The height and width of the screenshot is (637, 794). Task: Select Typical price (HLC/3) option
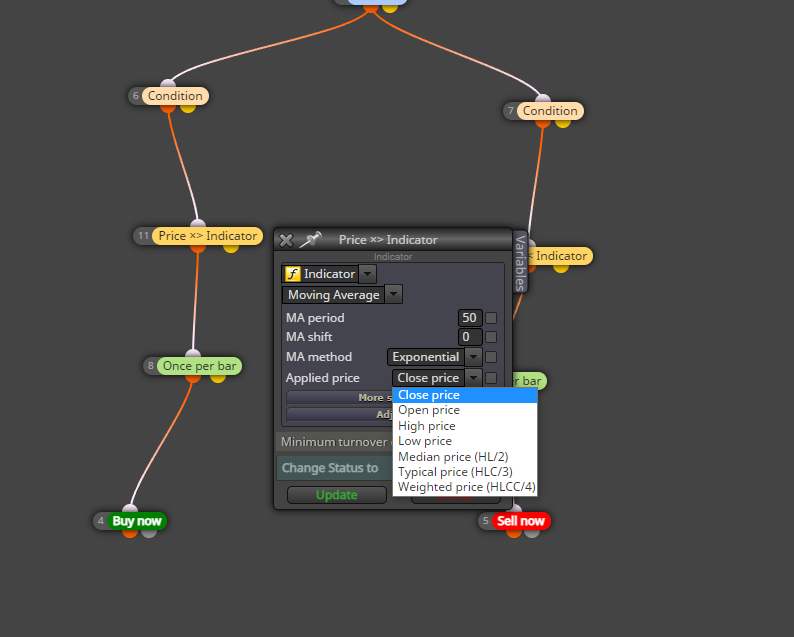pos(465,472)
